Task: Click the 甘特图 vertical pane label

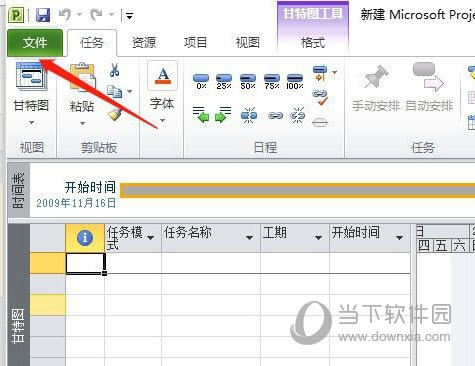Action: tap(18, 326)
